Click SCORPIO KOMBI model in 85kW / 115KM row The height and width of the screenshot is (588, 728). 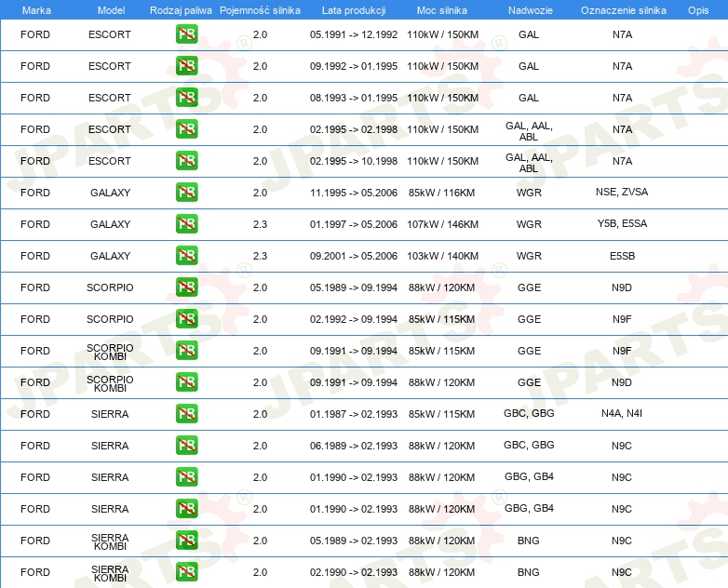pyautogui.click(x=110, y=352)
